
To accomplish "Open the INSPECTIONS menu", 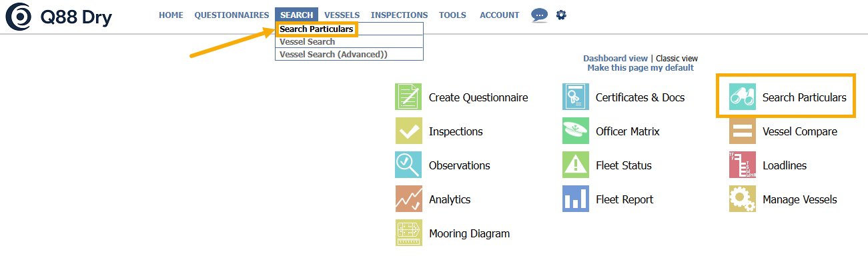I will click(x=399, y=15).
